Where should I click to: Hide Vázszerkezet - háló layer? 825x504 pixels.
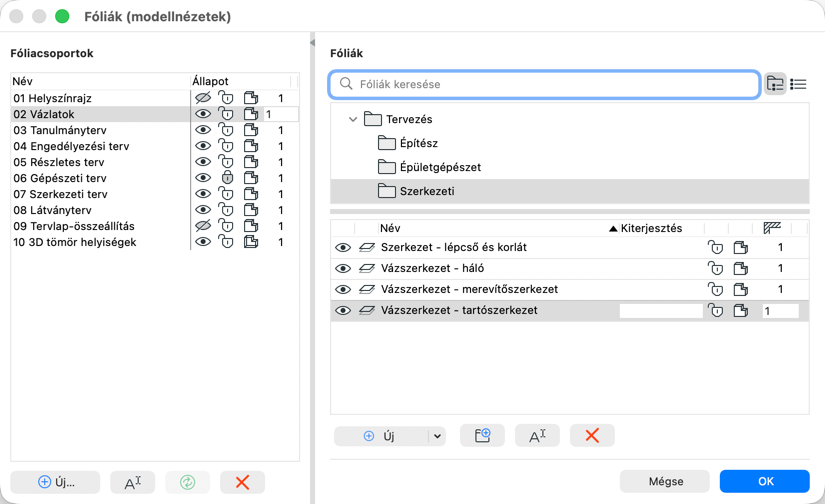click(343, 268)
